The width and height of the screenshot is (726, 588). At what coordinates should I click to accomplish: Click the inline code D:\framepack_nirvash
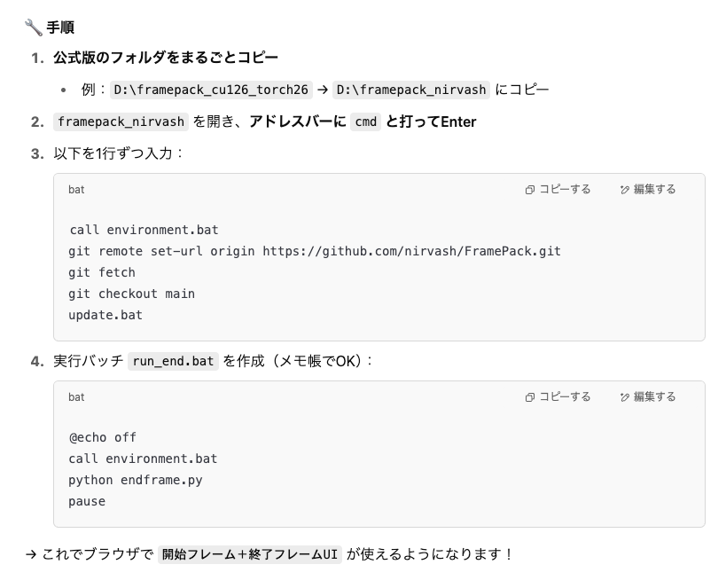pos(411,90)
